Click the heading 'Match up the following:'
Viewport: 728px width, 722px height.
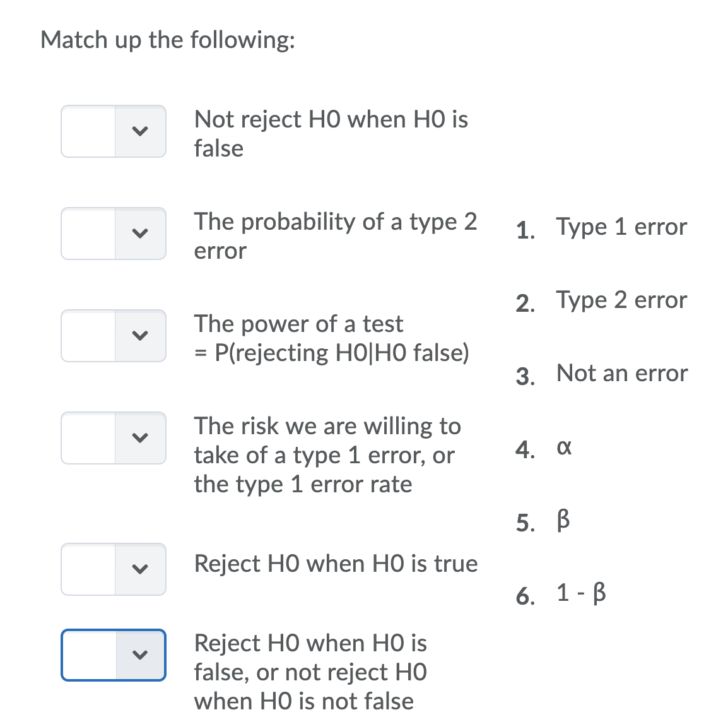pyautogui.click(x=168, y=40)
